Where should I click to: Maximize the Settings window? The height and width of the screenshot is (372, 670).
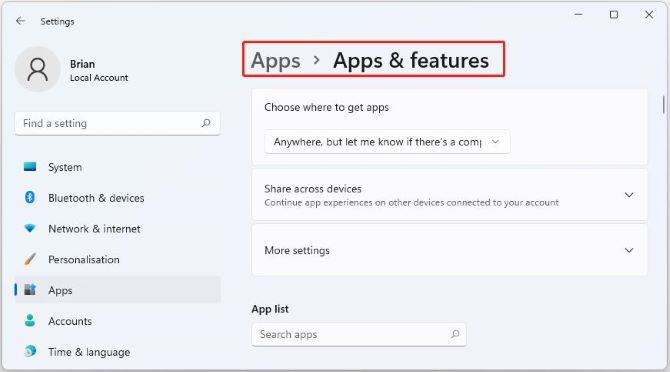point(614,15)
